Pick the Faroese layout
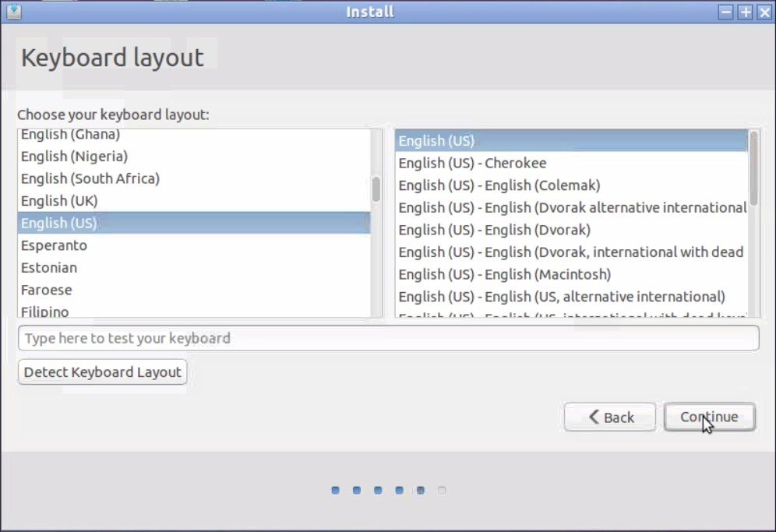Image resolution: width=776 pixels, height=532 pixels. click(x=193, y=290)
